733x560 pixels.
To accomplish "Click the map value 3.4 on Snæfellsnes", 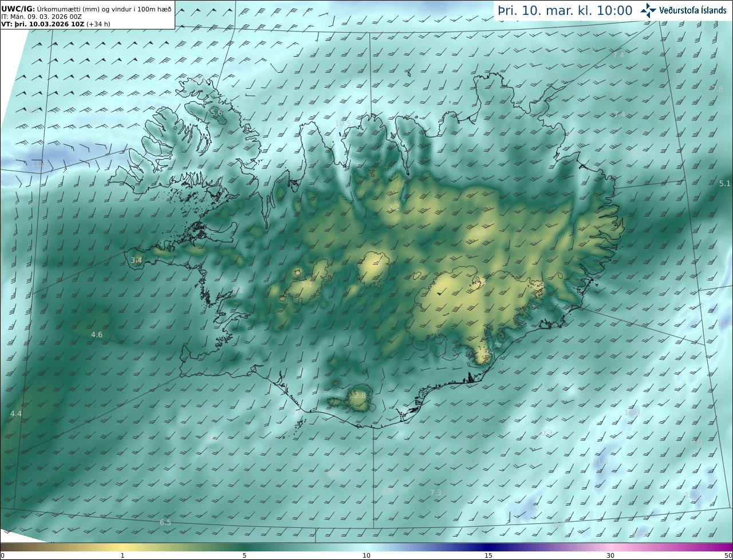I will pos(136,261).
